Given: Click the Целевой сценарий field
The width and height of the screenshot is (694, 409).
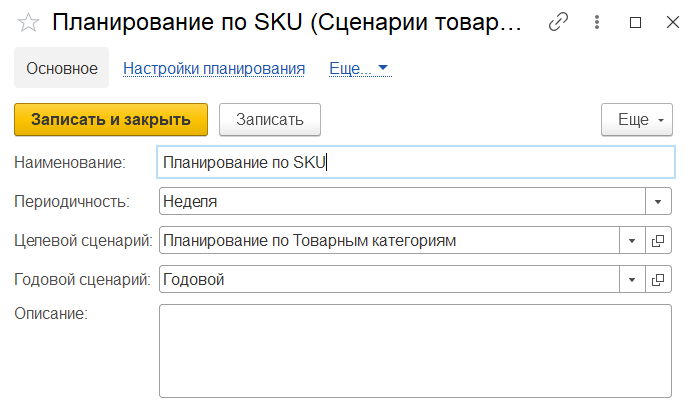Looking at the screenshot, I should (x=390, y=241).
